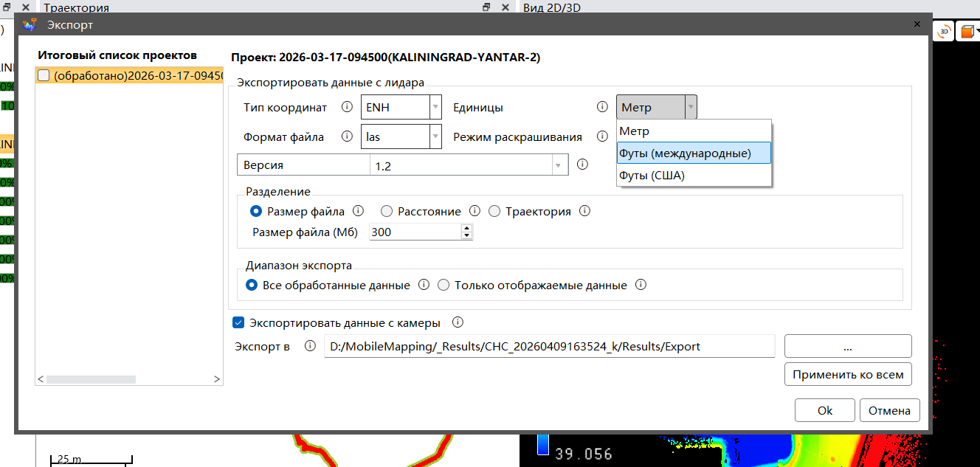Float the Траектория panel with undock icon
The height and width of the screenshot is (467, 980).
486,7
